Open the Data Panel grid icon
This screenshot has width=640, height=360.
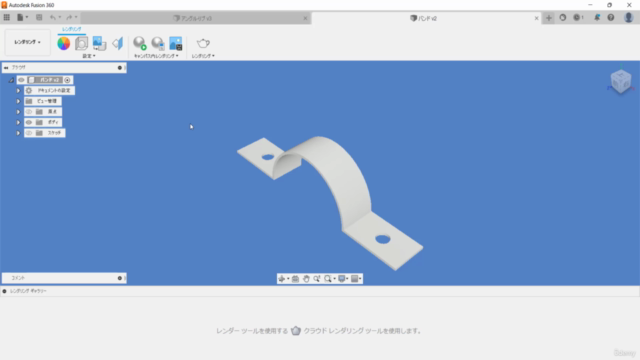(7, 18)
